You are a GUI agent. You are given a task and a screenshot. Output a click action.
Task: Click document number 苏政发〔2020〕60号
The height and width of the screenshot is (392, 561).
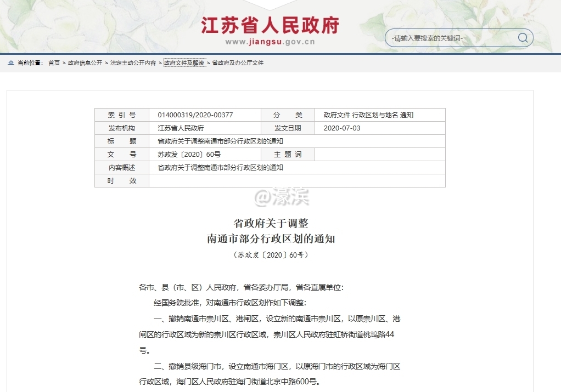coord(190,154)
